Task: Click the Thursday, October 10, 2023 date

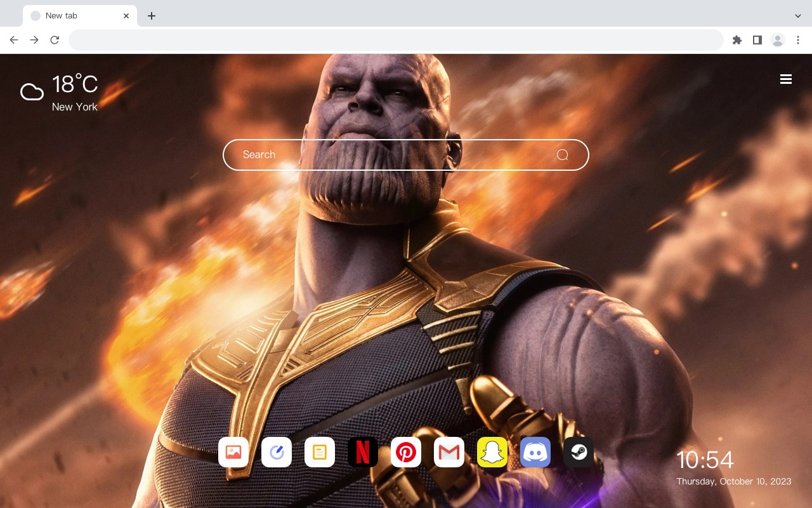Action: (734, 481)
